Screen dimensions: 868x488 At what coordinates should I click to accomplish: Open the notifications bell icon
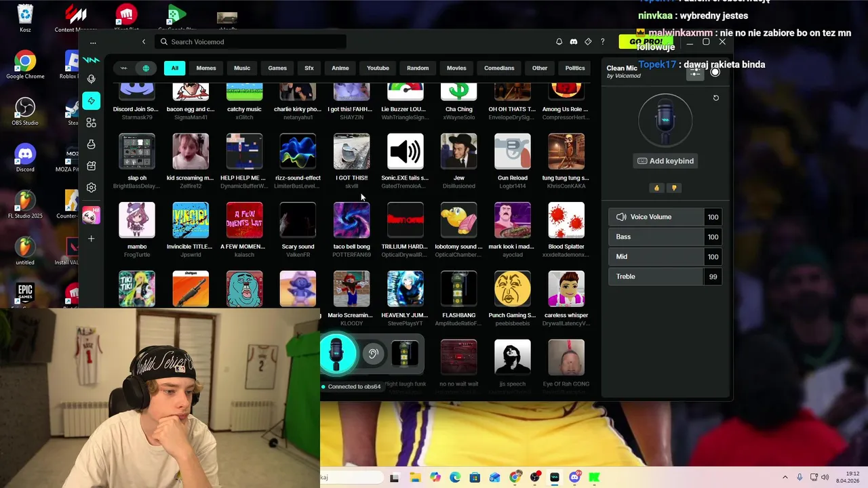click(559, 42)
